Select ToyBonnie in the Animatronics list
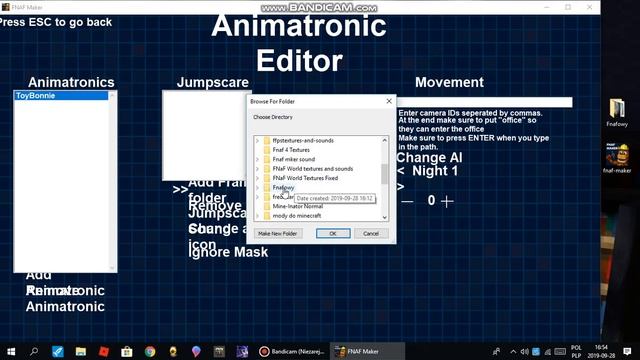Screen dimensions: 640x360 [x=61, y=96]
